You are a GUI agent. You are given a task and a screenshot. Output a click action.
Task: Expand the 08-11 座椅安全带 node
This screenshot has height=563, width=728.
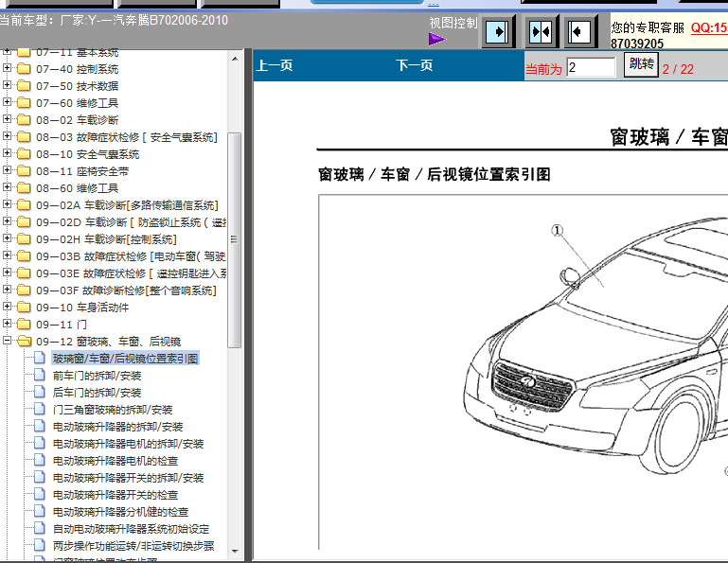7,170
